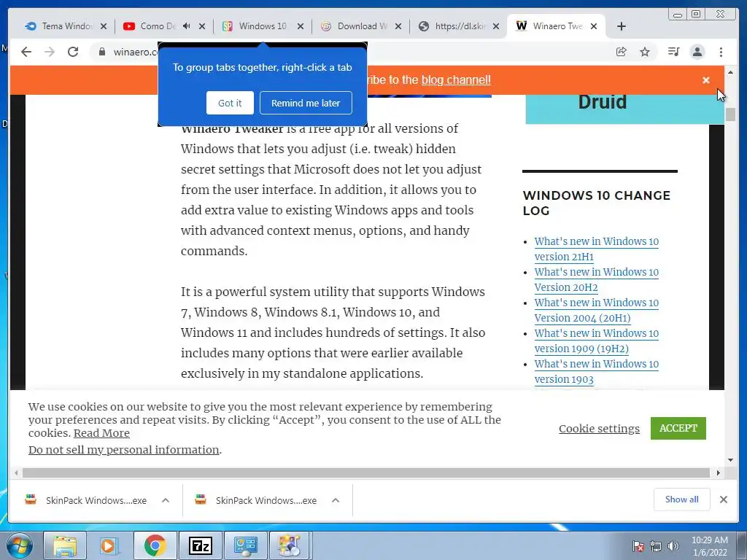Open the Windows Start menu
This screenshot has width=747, height=560.
20,545
